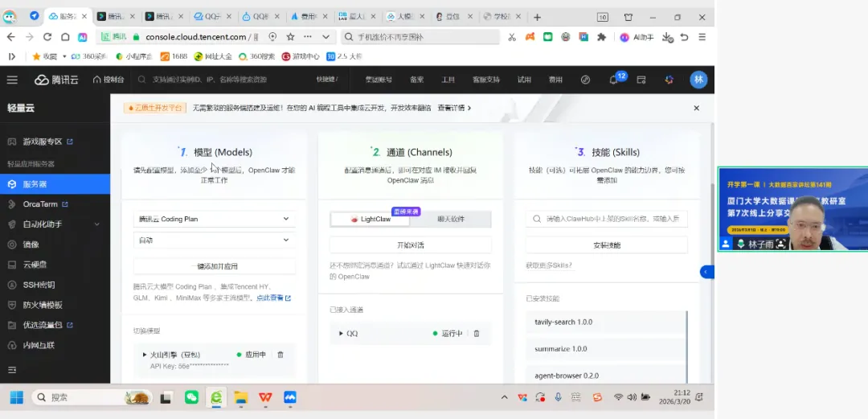Open the browser downloads icon
This screenshot has height=419, width=868.
coord(667,37)
